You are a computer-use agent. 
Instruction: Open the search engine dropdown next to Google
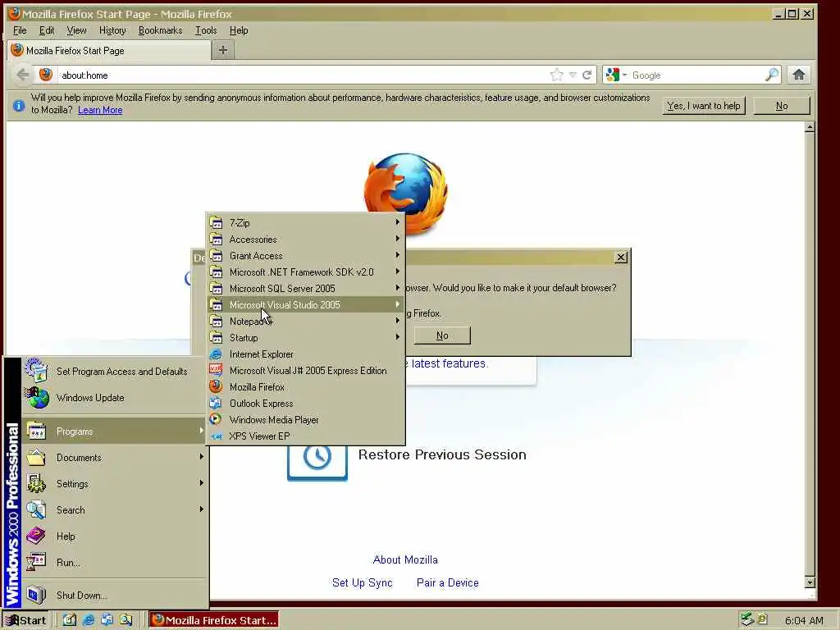[624, 75]
